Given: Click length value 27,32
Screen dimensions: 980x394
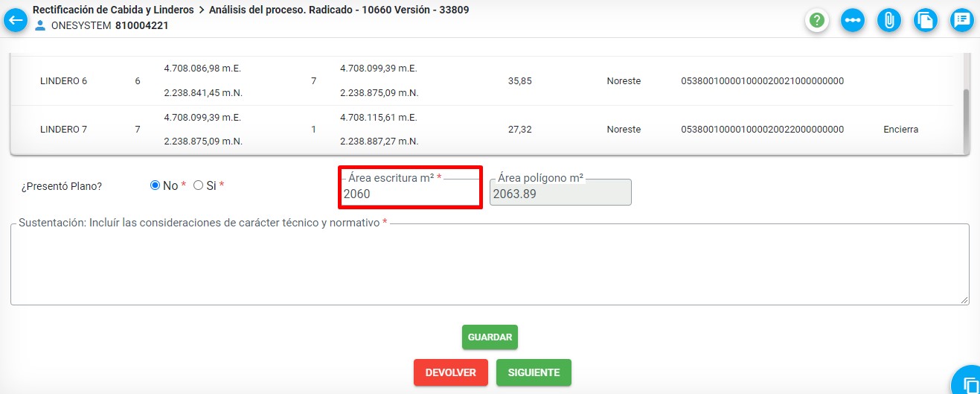Looking at the screenshot, I should pos(520,130).
